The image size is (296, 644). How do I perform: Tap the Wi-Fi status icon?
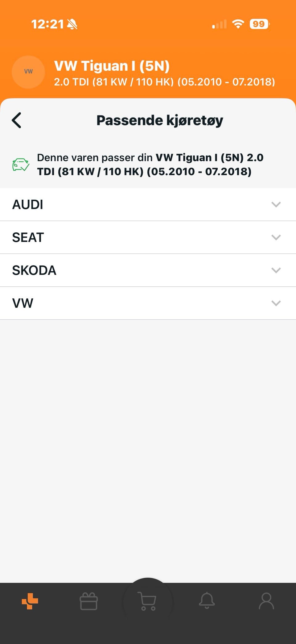pyautogui.click(x=238, y=24)
